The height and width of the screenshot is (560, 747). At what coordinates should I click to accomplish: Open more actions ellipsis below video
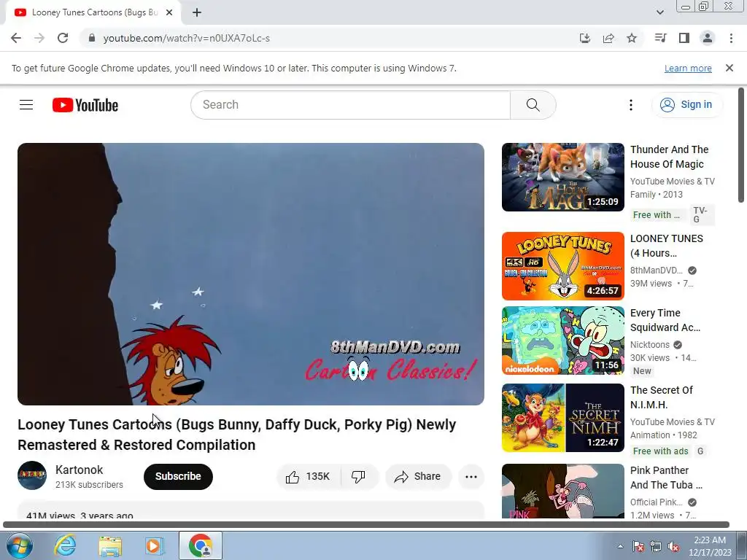[471, 477]
